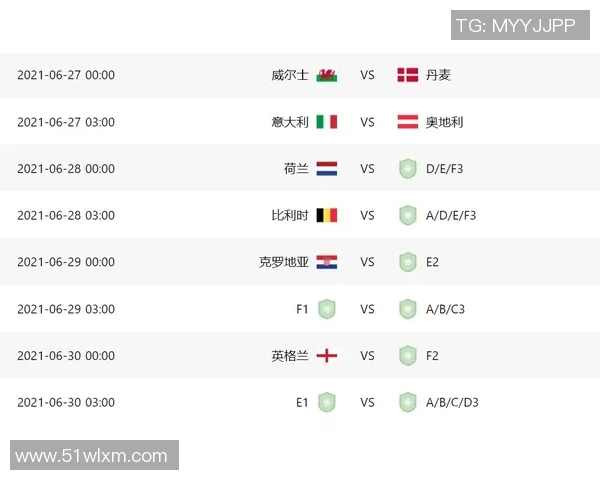Click the E1 placeholder shield icon
The height and width of the screenshot is (480, 600).
pos(327,402)
